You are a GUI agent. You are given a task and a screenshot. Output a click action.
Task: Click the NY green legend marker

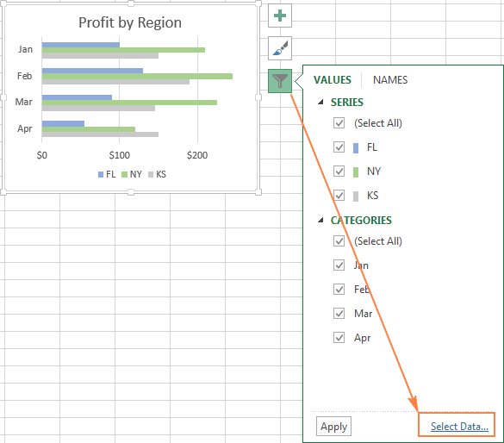click(124, 175)
